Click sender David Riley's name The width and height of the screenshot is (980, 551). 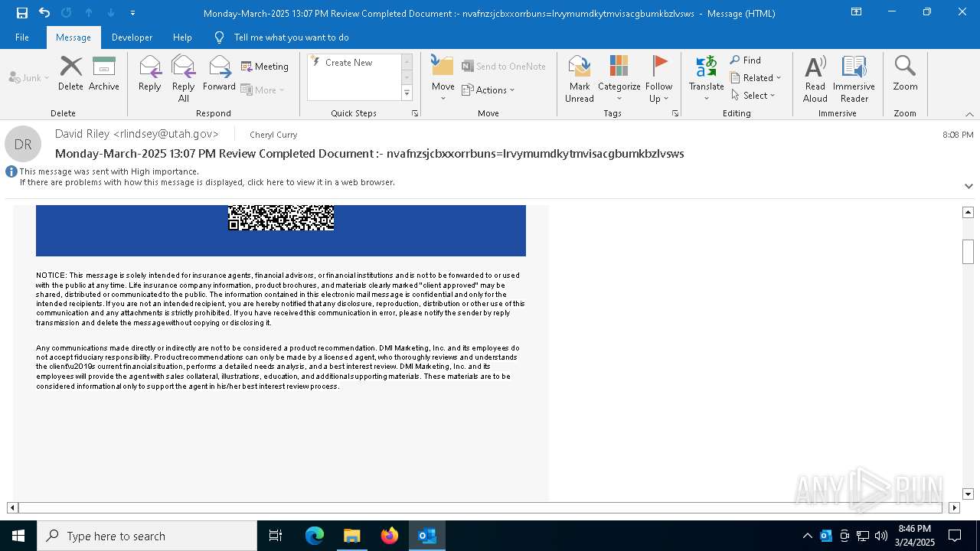click(x=137, y=134)
